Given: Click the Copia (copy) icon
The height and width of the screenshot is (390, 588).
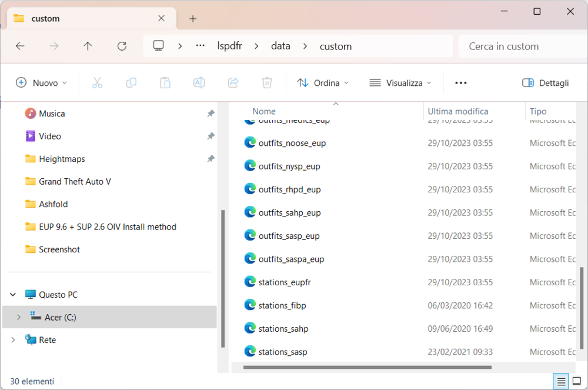Looking at the screenshot, I should (x=131, y=82).
